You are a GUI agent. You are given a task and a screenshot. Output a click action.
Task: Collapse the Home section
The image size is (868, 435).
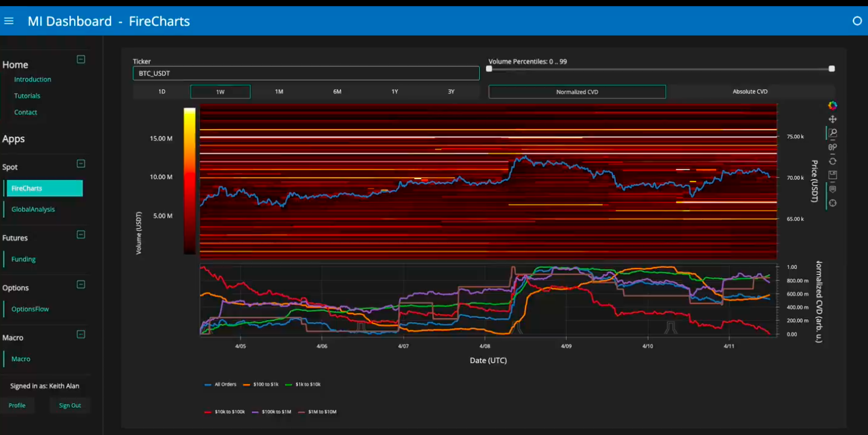pos(81,60)
